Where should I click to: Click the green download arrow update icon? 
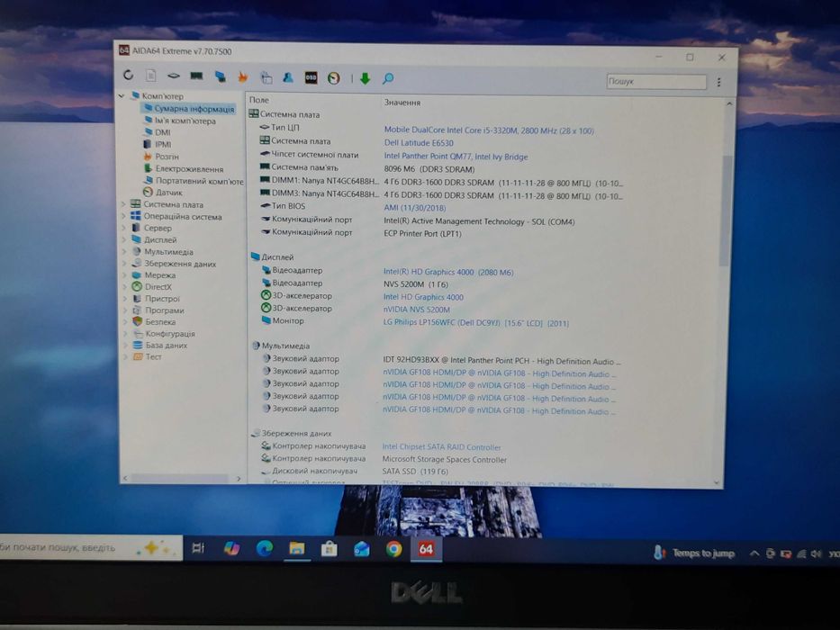[x=365, y=79]
